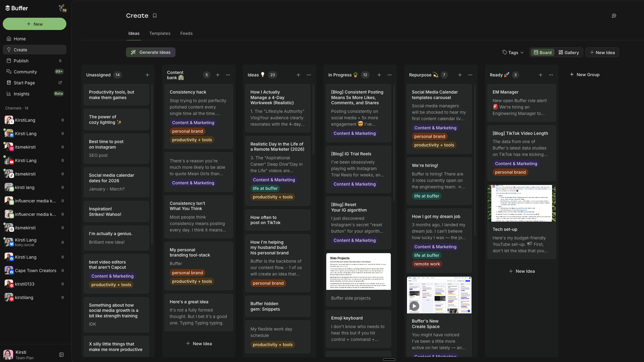This screenshot has height=362, width=644.
Task: Click the bookmark icon next to Create
Action: [155, 16]
